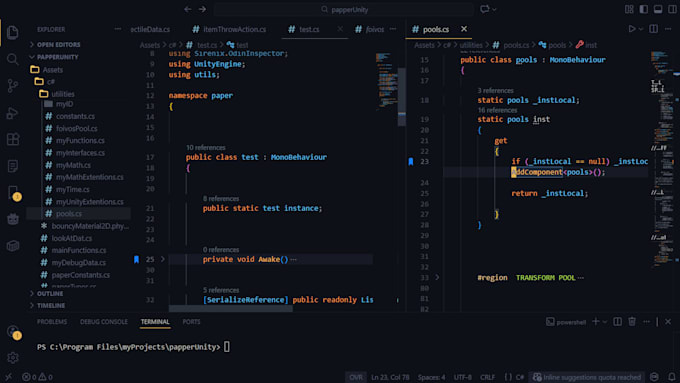Open the Debug Console tab

(x=104, y=322)
